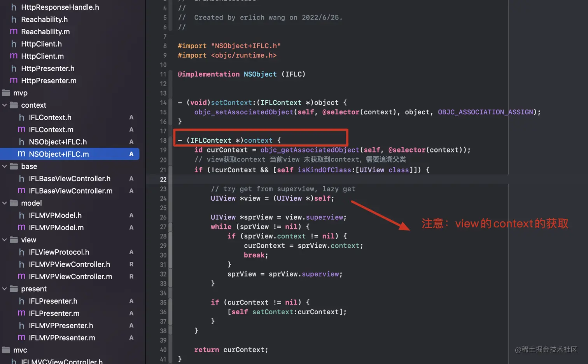Click the header icon of IFLMVPModel.h
The image size is (588, 364).
(x=22, y=215)
